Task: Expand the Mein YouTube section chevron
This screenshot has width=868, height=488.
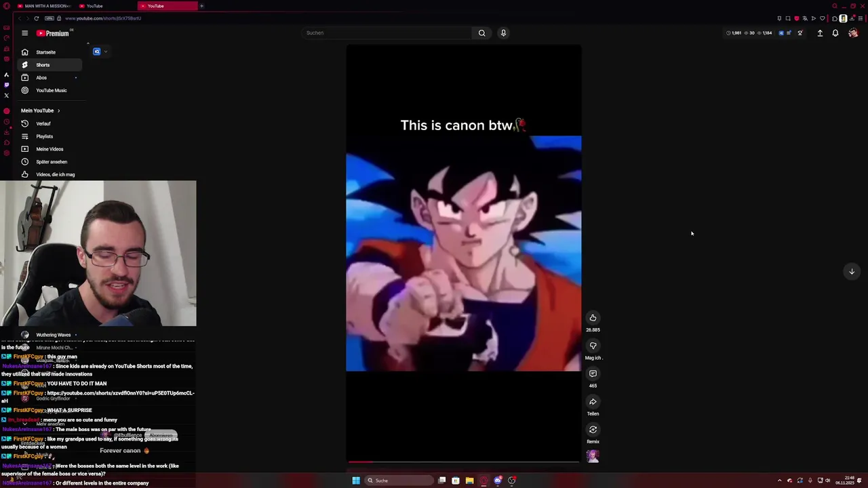Action: pos(58,110)
